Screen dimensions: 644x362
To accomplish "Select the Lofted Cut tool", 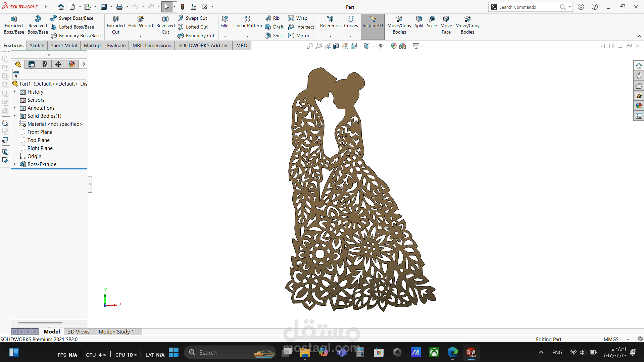I will click(x=193, y=27).
